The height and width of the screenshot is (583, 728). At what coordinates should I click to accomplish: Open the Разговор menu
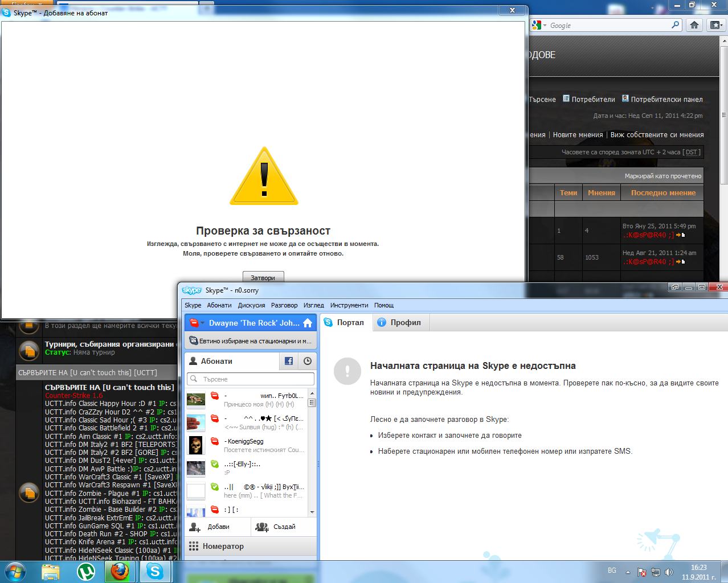(x=284, y=305)
